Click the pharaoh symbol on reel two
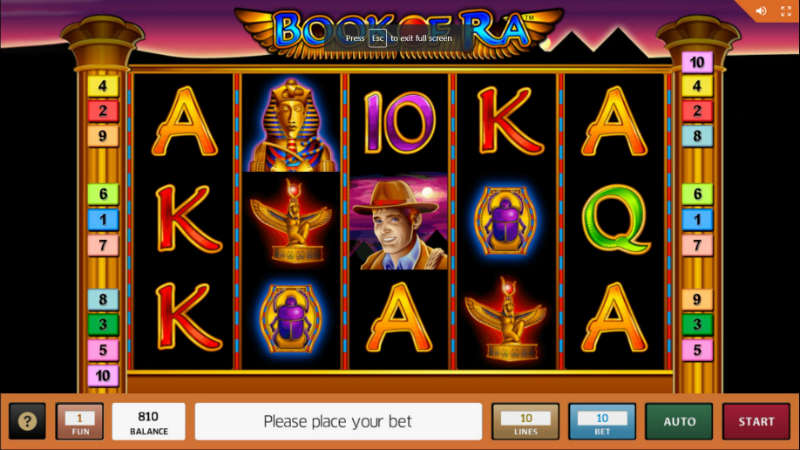 291,123
